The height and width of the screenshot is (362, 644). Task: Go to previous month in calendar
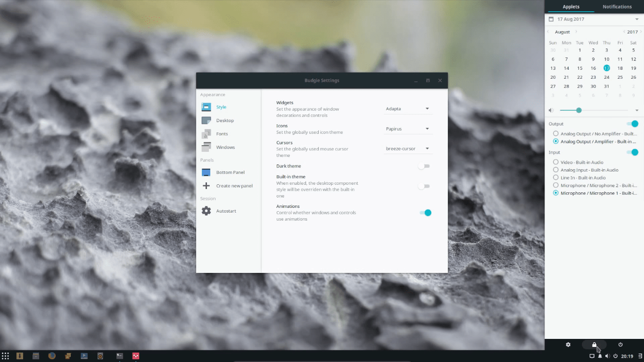548,32
